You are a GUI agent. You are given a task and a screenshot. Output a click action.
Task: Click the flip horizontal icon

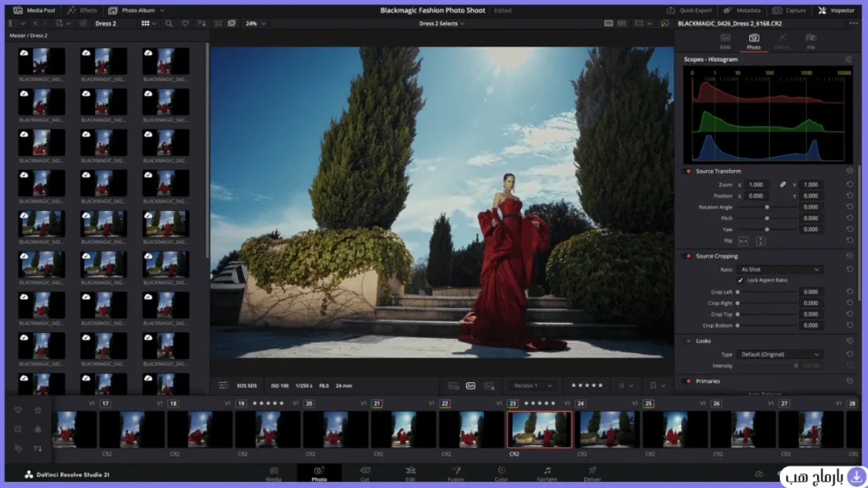coord(743,241)
